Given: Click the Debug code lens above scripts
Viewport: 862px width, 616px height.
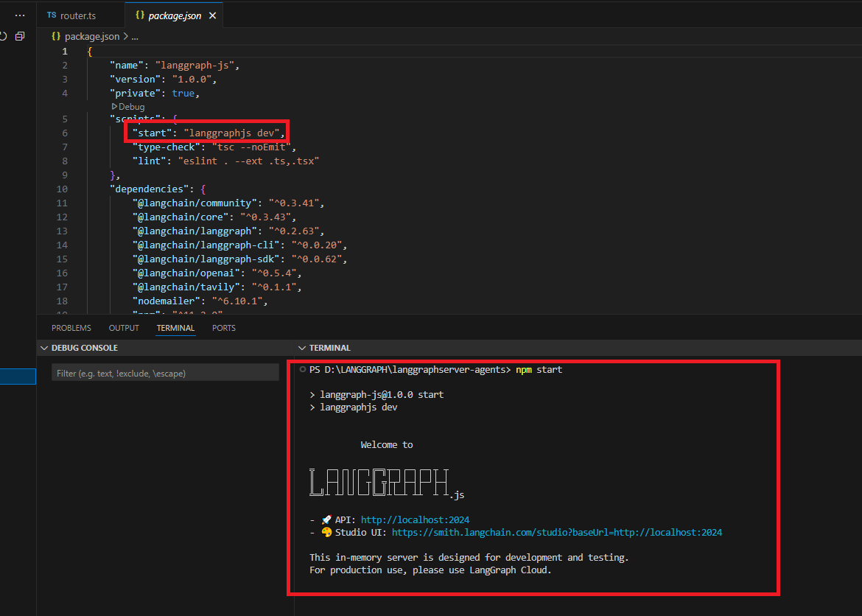Looking at the screenshot, I should tap(128, 107).
